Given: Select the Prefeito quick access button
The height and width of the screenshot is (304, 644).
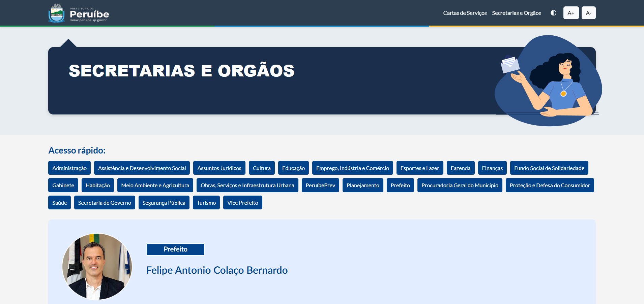Looking at the screenshot, I should [x=400, y=185].
